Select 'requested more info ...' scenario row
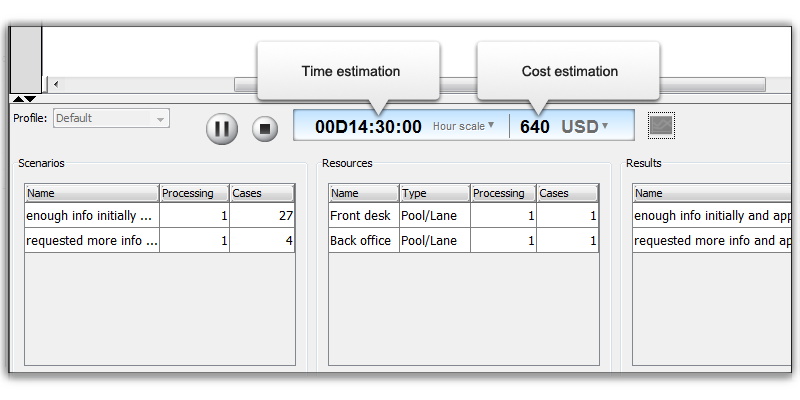 [x=160, y=240]
